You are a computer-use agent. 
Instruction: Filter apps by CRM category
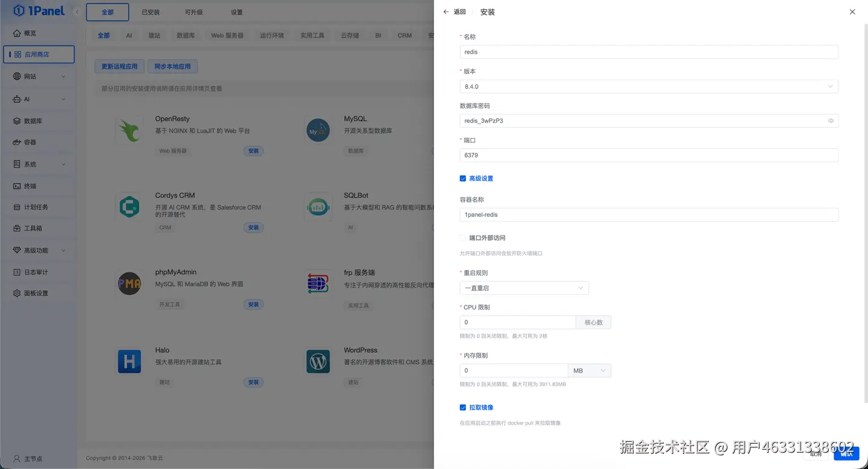[x=404, y=36]
